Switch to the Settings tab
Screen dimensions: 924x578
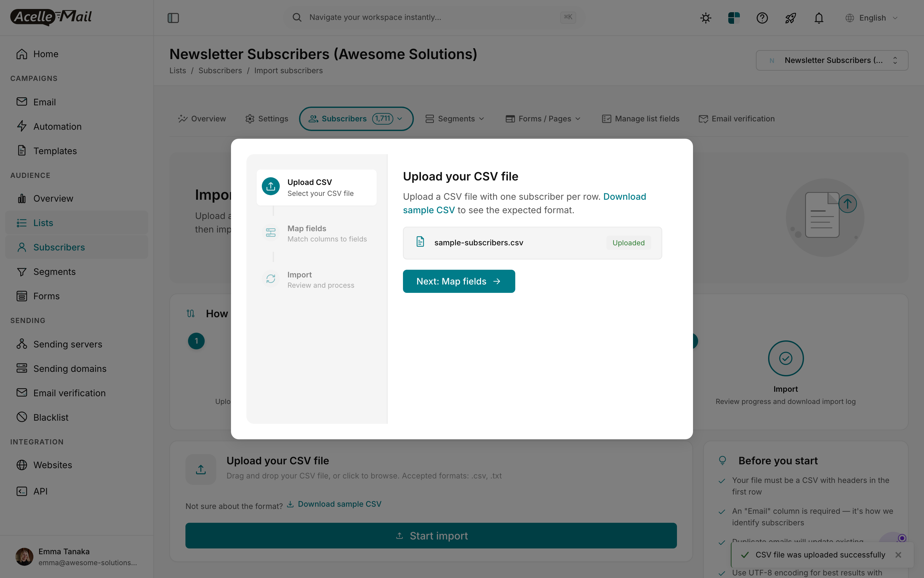267,119
